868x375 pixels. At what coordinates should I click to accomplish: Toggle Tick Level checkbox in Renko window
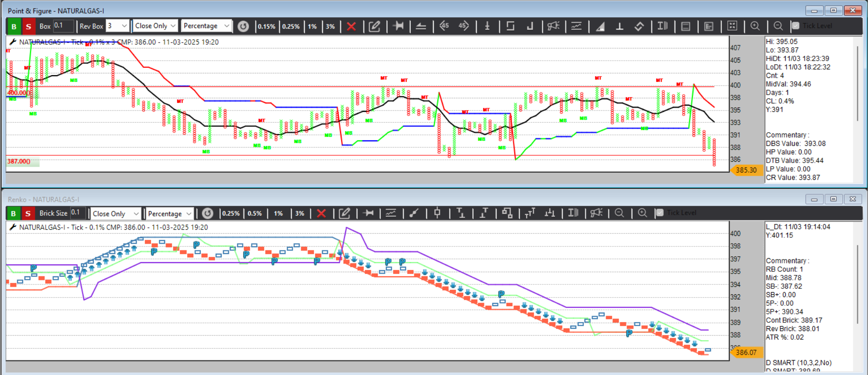(x=660, y=213)
